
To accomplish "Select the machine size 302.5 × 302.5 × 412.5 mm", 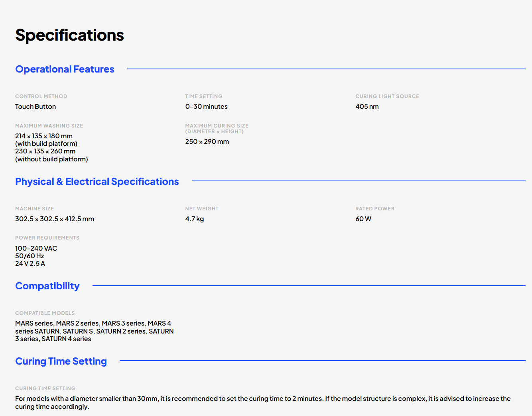I will (55, 219).
